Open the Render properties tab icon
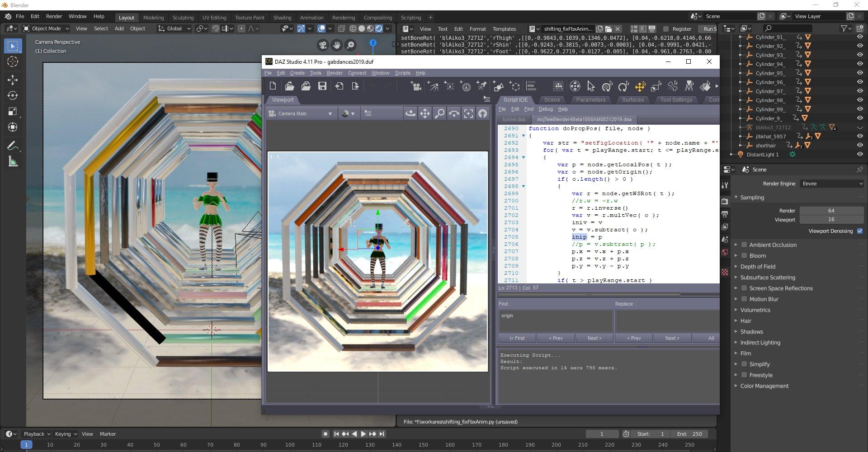 click(725, 201)
